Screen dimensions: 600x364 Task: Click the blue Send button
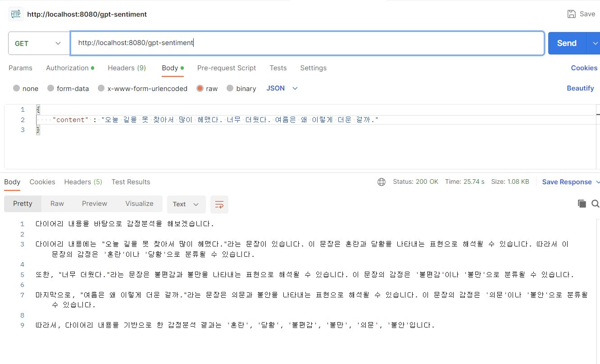point(567,43)
